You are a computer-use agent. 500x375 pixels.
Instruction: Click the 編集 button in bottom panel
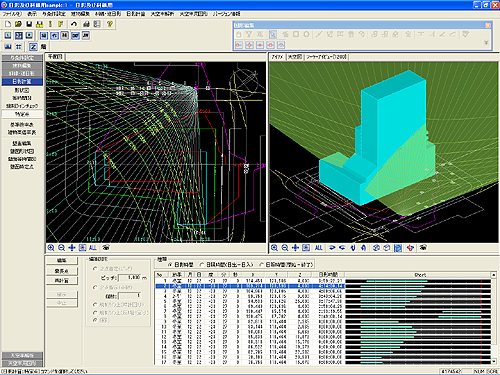(x=62, y=260)
